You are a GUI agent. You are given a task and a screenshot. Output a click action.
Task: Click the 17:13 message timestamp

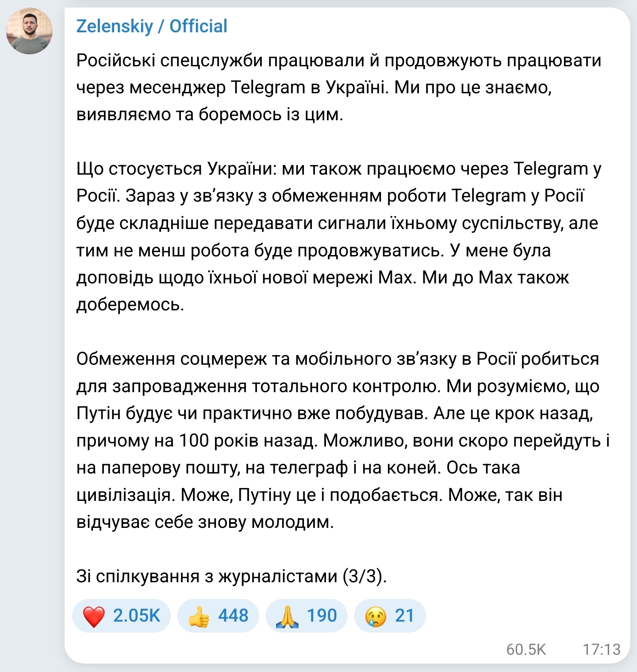coord(602,649)
